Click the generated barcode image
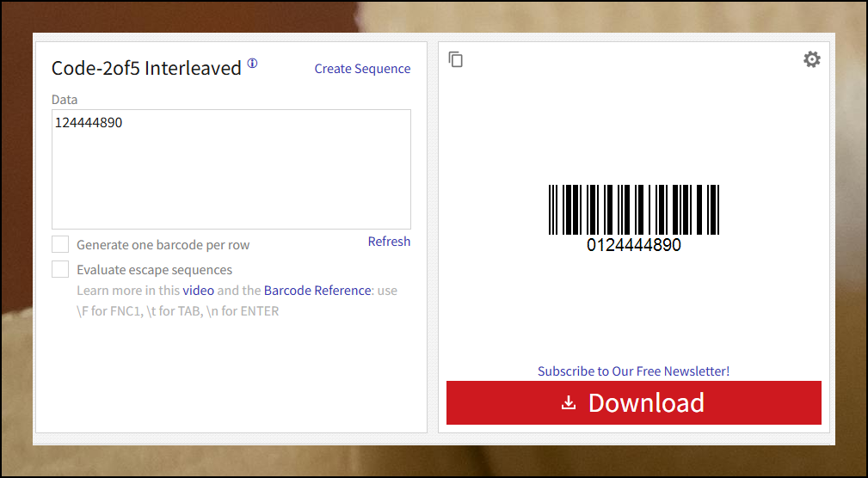Image resolution: width=868 pixels, height=478 pixels. pyautogui.click(x=634, y=210)
